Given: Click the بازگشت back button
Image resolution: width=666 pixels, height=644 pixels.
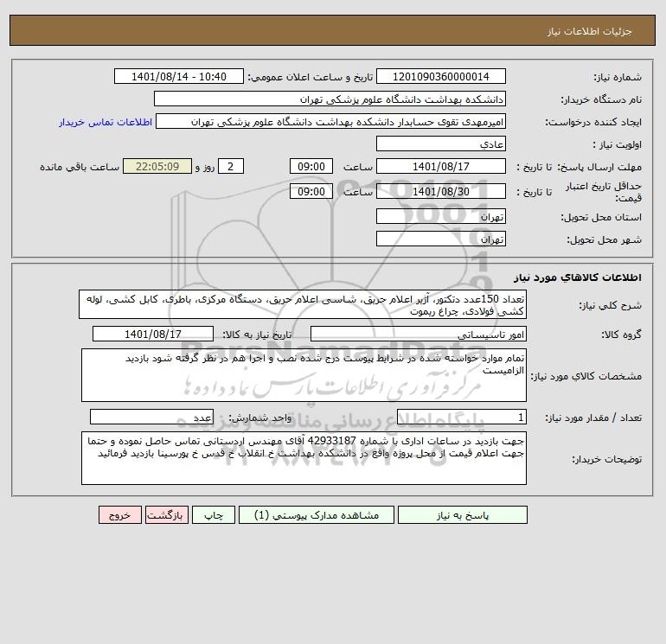Looking at the screenshot, I should coord(166,515).
